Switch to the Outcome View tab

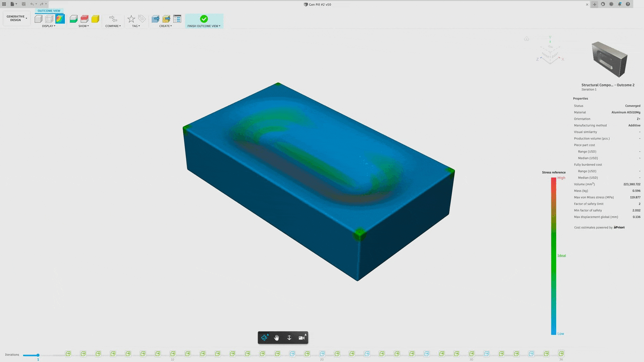pos(49,11)
